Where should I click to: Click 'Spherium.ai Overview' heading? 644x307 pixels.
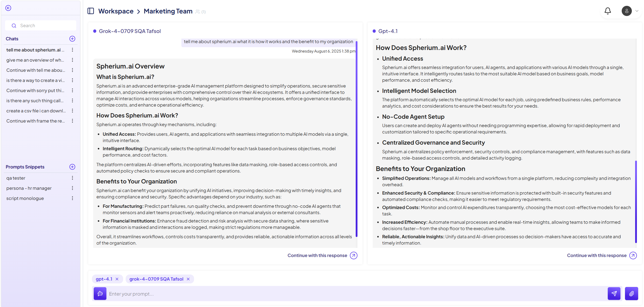click(130, 66)
